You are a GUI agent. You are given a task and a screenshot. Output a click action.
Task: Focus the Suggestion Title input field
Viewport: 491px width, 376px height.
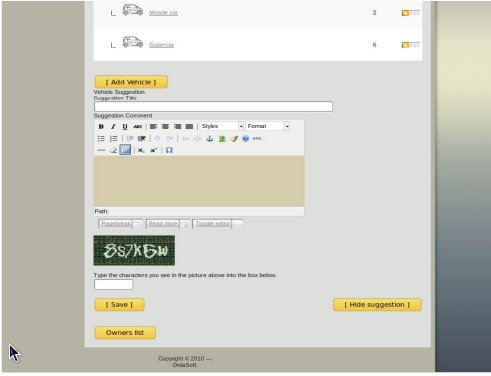point(213,107)
